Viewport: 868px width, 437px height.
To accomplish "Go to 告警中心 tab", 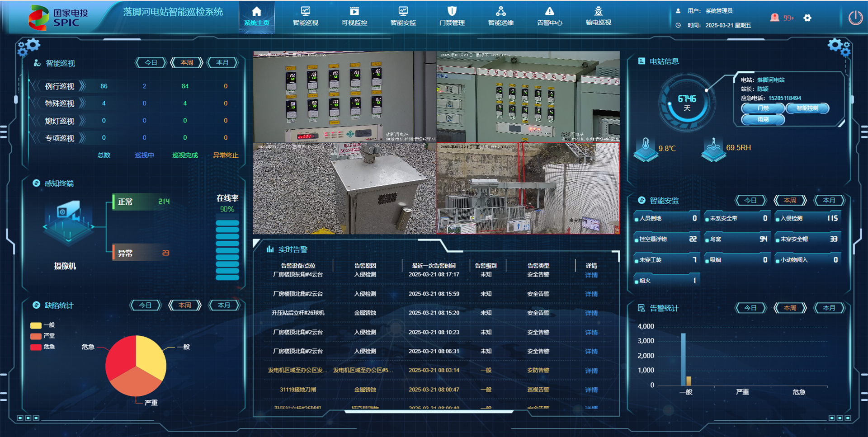I will tap(549, 17).
